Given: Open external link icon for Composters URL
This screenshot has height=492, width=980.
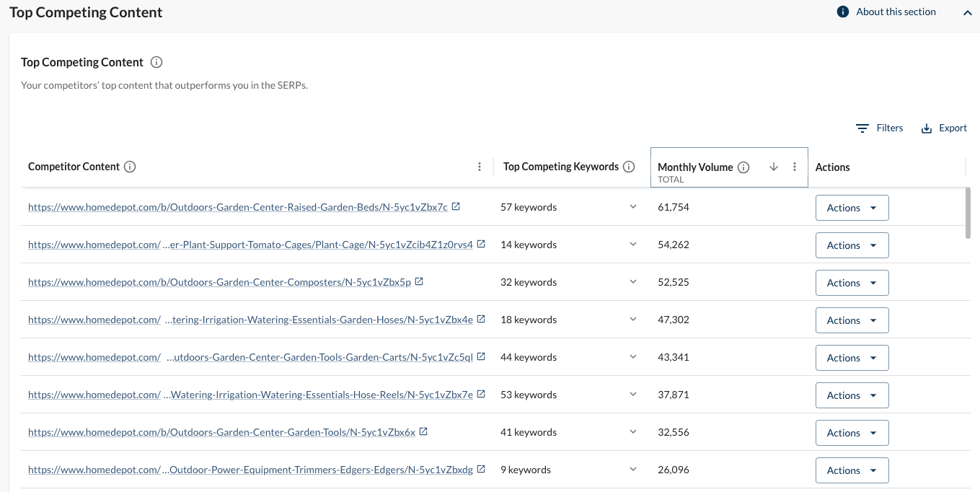Looking at the screenshot, I should coord(419,282).
